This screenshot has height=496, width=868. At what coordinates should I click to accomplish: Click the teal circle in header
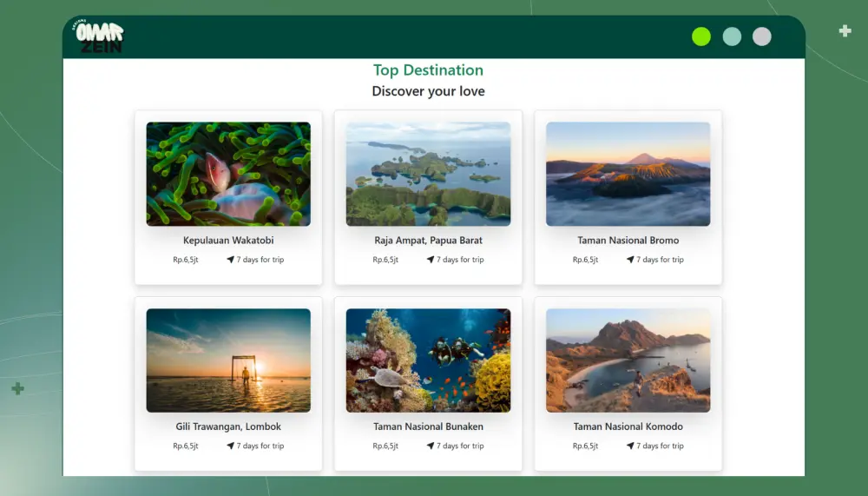(732, 36)
